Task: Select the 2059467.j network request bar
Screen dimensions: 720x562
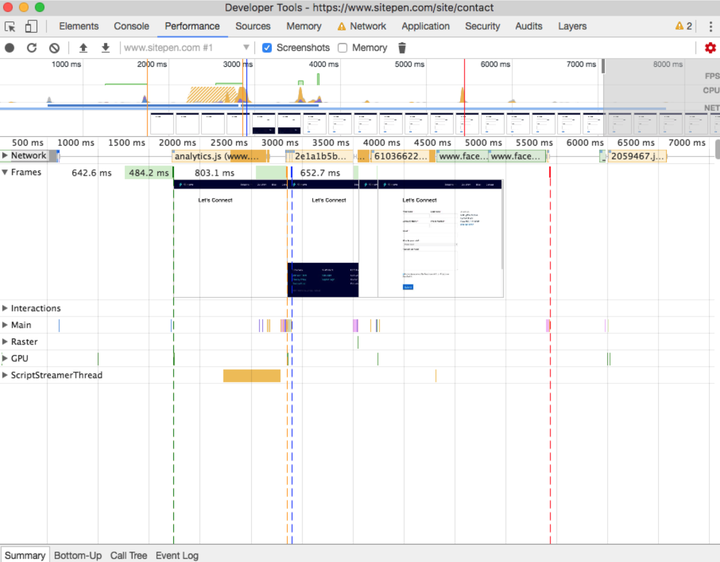Action: pos(637,156)
